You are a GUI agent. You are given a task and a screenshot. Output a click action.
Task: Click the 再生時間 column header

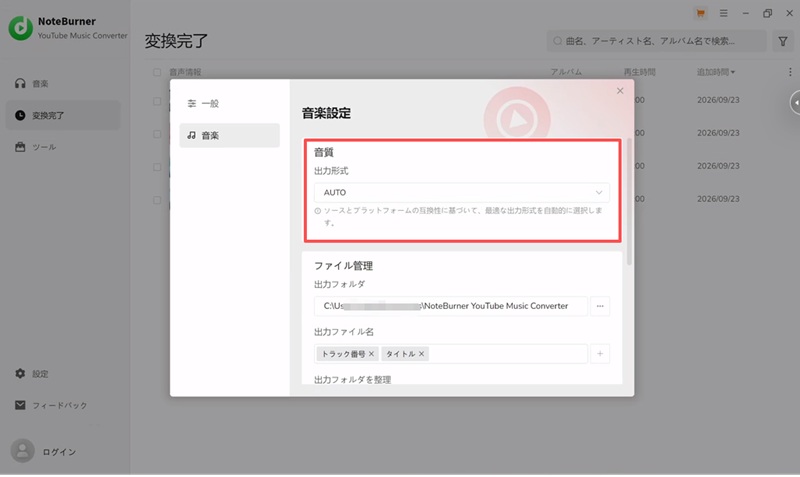point(639,72)
